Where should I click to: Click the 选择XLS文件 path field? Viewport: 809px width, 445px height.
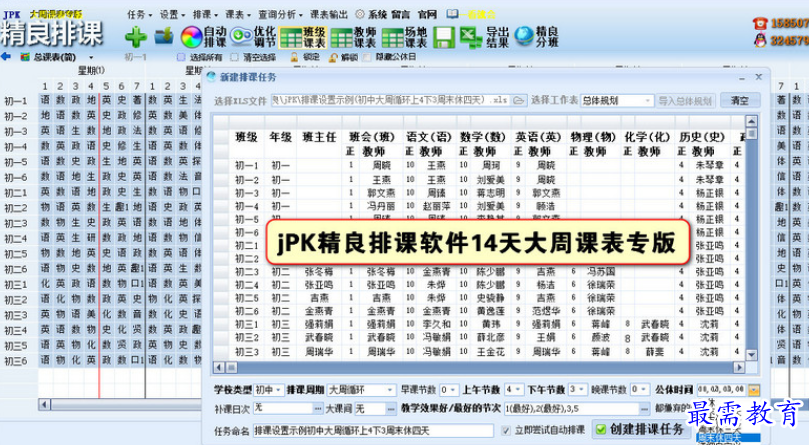[x=391, y=100]
